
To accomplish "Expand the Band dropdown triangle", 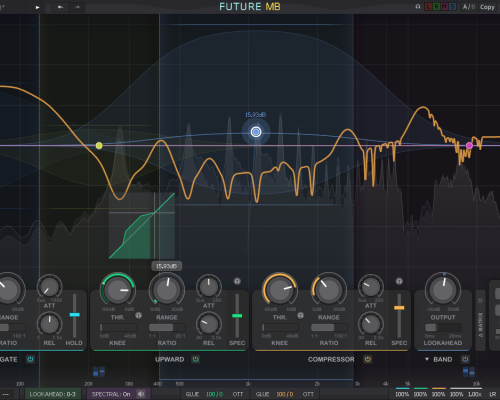I will pyautogui.click(x=427, y=359).
